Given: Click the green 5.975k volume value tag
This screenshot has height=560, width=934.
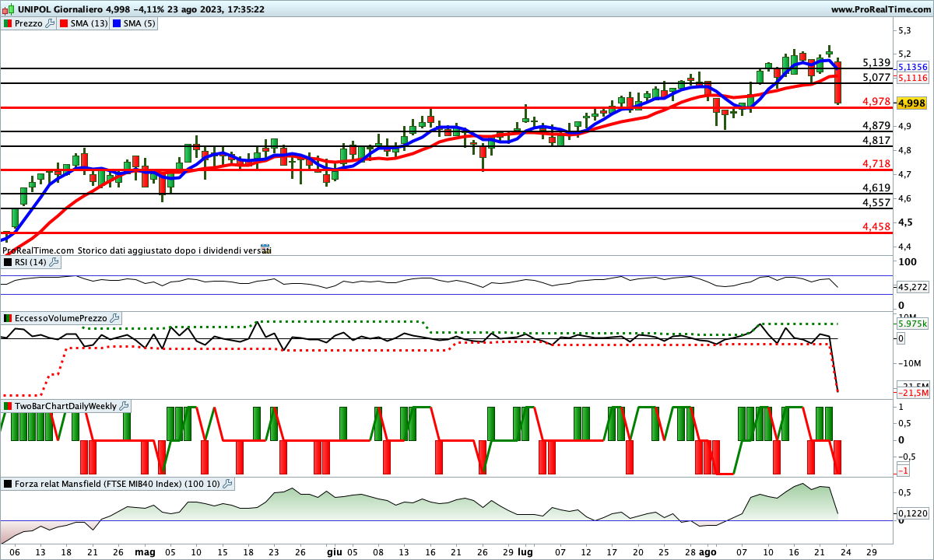Looking at the screenshot, I should (x=911, y=324).
